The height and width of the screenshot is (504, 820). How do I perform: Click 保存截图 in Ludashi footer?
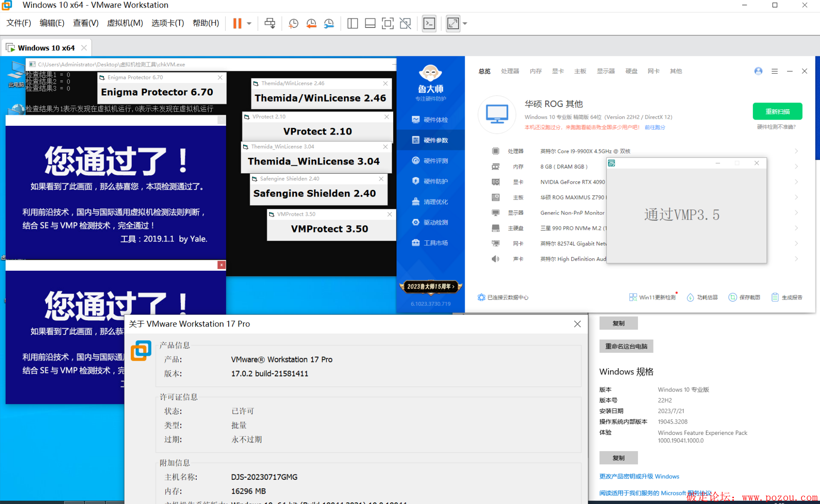click(744, 297)
